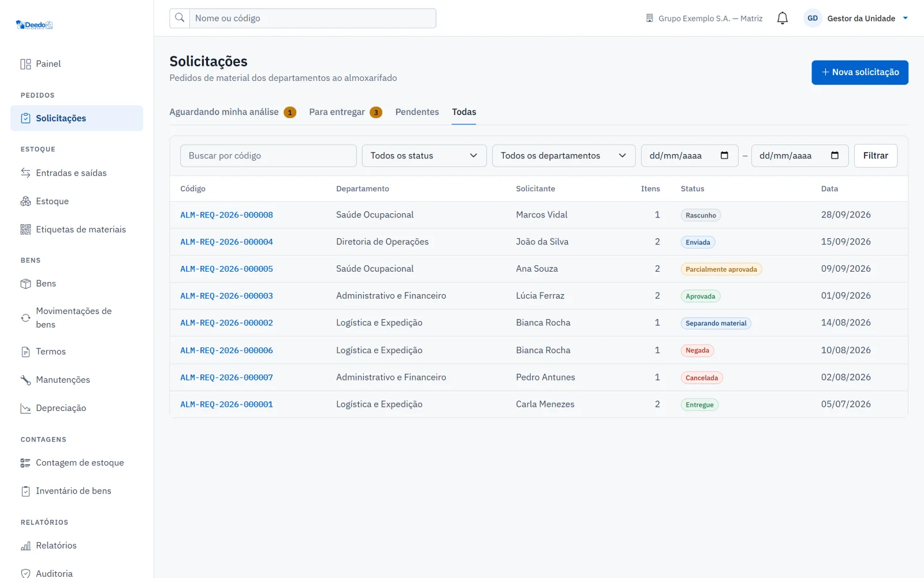The height and width of the screenshot is (578, 924).
Task: Click the Diretoria de Operações department cell
Action: point(382,242)
